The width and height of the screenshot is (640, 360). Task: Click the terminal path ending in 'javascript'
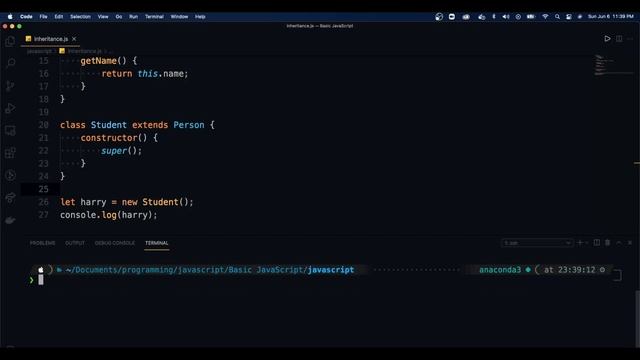click(x=210, y=270)
